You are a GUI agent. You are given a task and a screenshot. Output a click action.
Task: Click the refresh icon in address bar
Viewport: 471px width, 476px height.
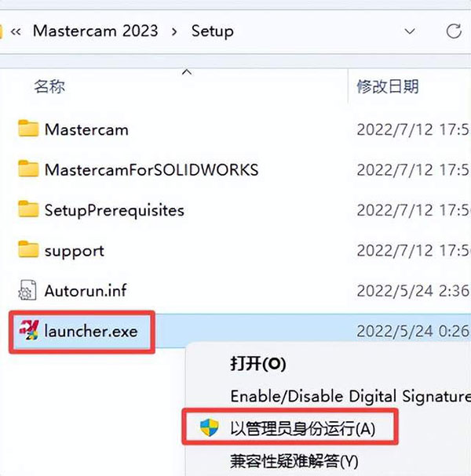(454, 31)
